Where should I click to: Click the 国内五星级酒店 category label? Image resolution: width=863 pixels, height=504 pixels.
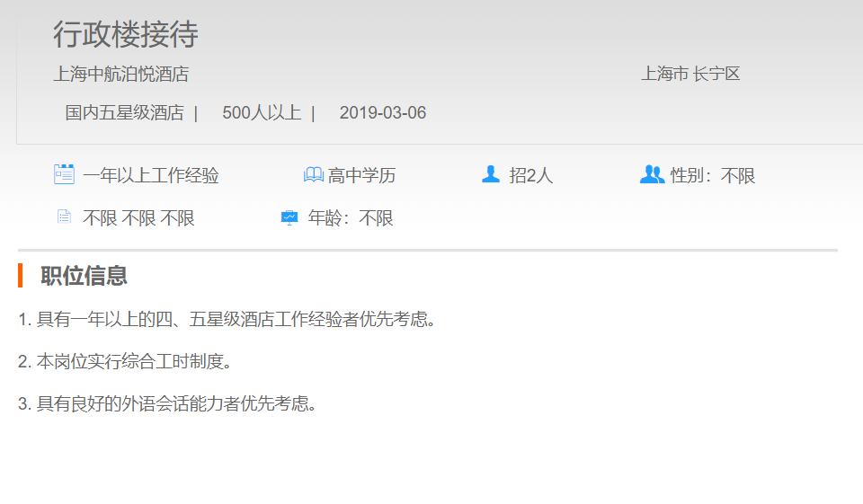(124, 113)
